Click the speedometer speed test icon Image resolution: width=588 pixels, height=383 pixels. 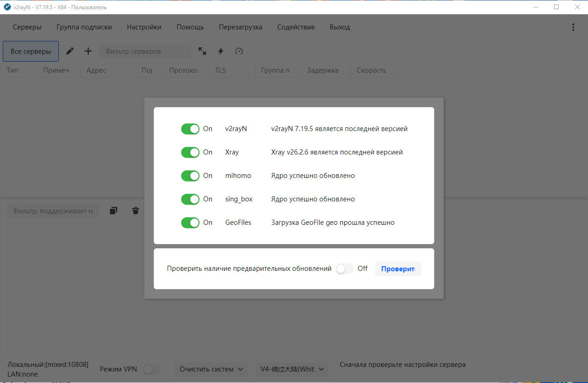(x=239, y=51)
